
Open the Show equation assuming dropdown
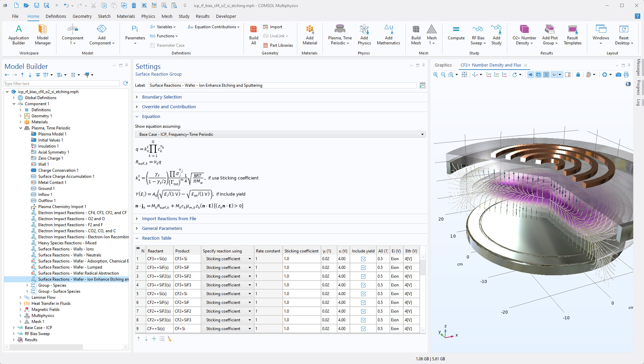(x=280, y=134)
